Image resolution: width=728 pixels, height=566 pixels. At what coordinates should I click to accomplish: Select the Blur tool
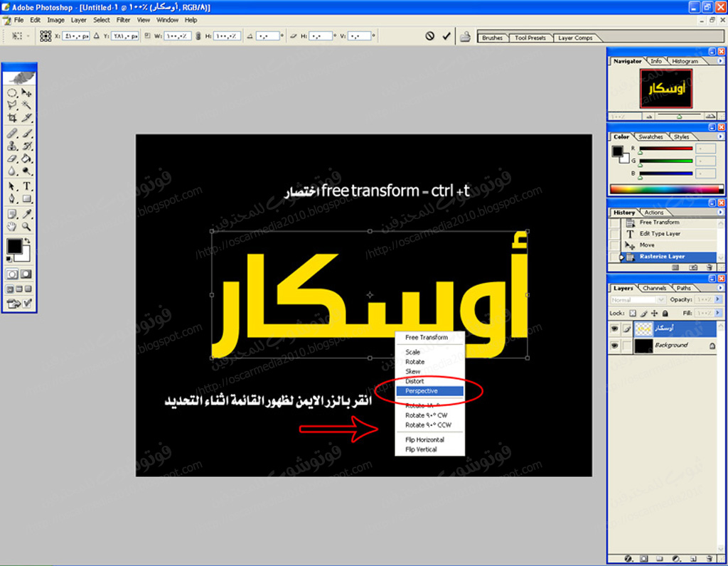tap(12, 171)
